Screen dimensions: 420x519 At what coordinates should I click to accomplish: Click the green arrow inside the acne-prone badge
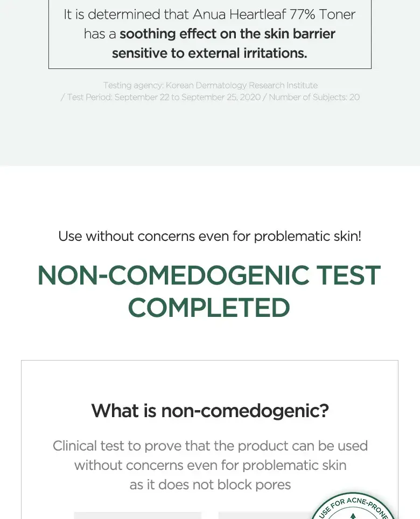pos(353,516)
